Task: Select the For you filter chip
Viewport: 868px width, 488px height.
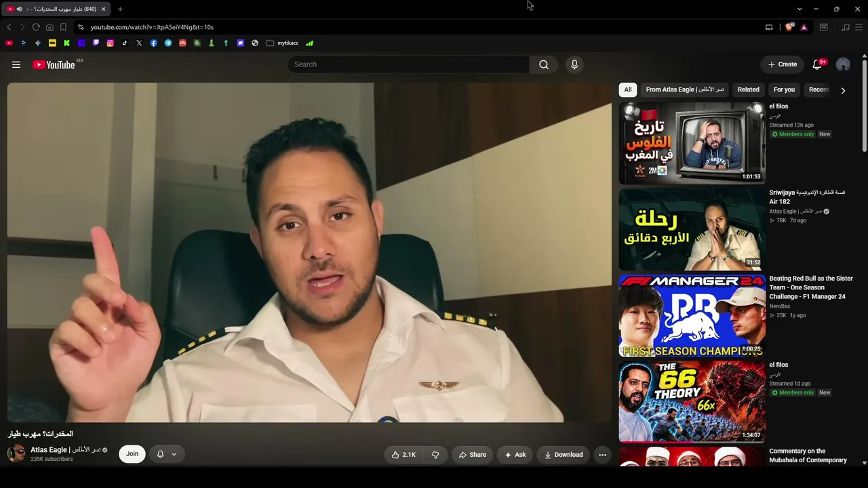Action: pos(784,89)
